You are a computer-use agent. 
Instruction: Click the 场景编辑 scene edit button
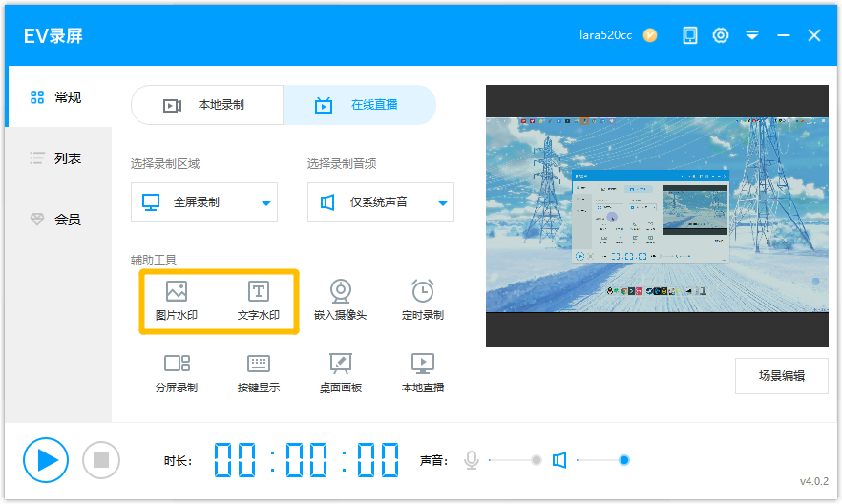[x=781, y=375]
